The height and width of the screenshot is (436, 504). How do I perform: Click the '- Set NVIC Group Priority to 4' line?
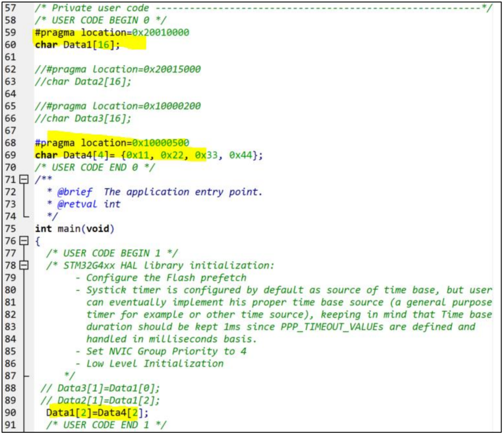(x=161, y=351)
